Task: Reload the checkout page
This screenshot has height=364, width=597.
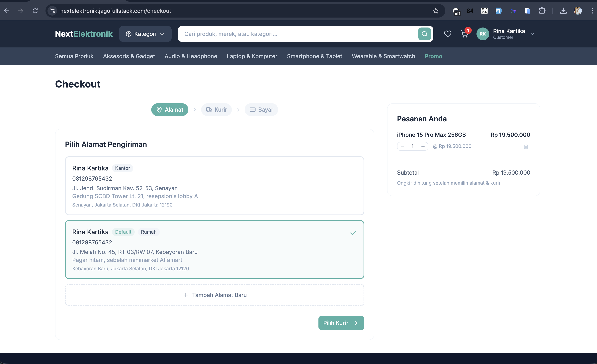Action: (x=35, y=11)
